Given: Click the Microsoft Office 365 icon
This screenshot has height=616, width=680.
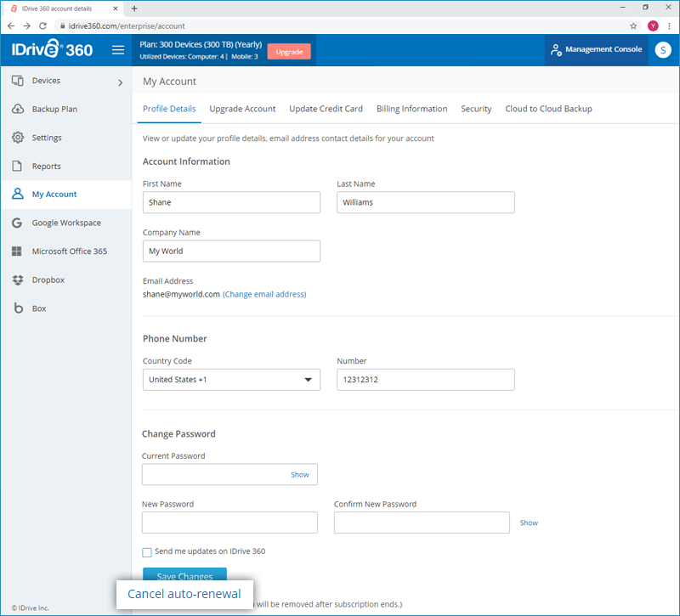Looking at the screenshot, I should 17,251.
